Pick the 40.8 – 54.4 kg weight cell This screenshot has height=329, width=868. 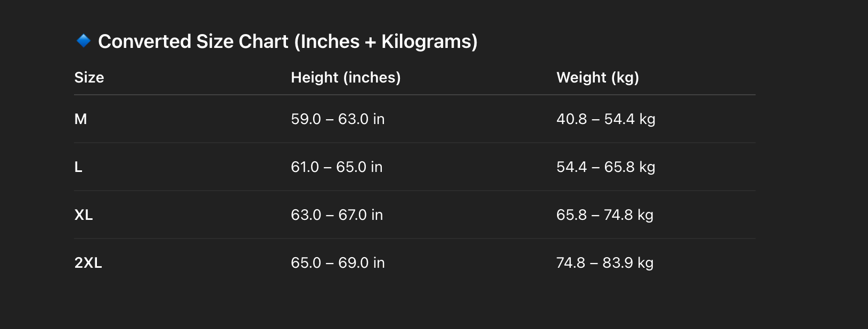pos(605,119)
